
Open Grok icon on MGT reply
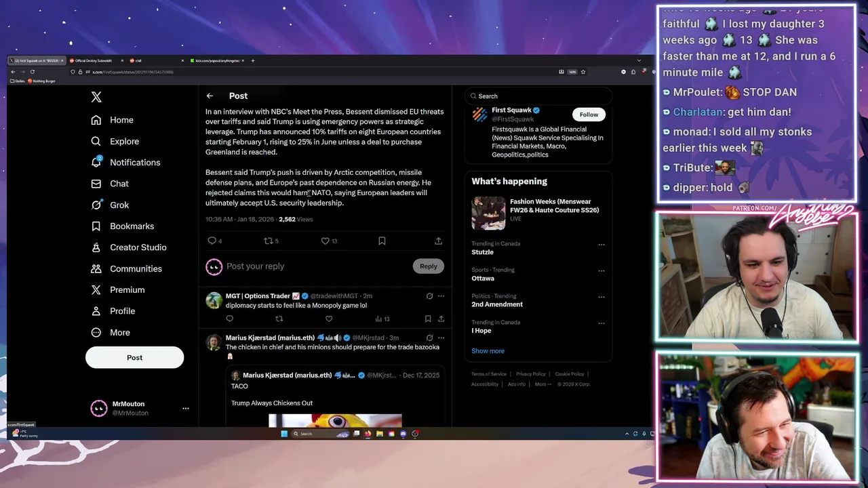(429, 296)
